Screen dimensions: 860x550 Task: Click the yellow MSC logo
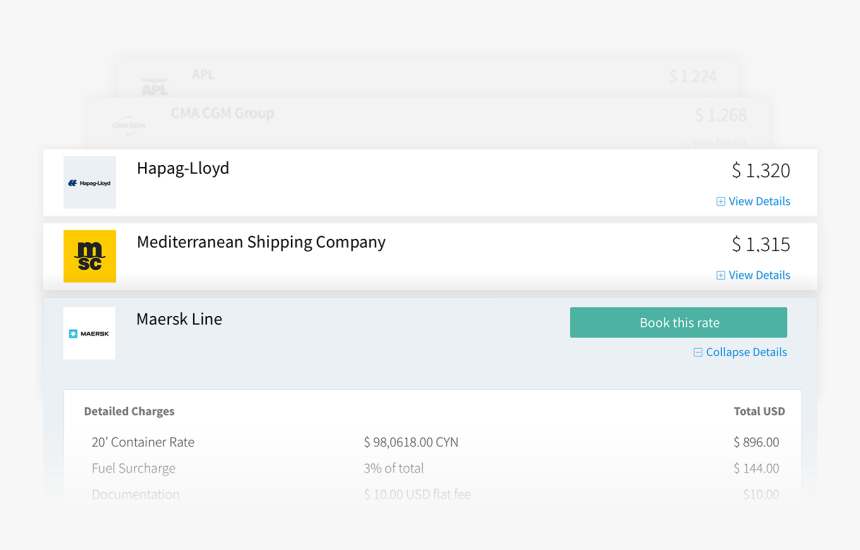89,256
